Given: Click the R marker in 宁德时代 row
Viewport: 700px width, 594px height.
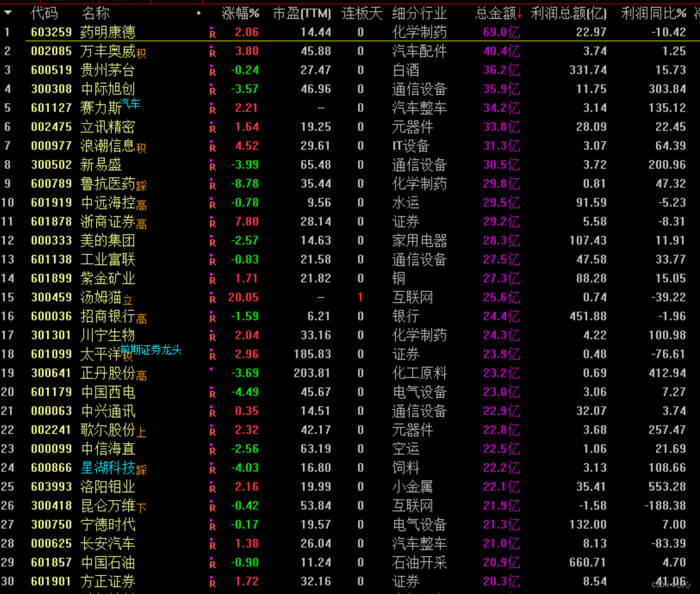Looking at the screenshot, I should click(x=212, y=526).
